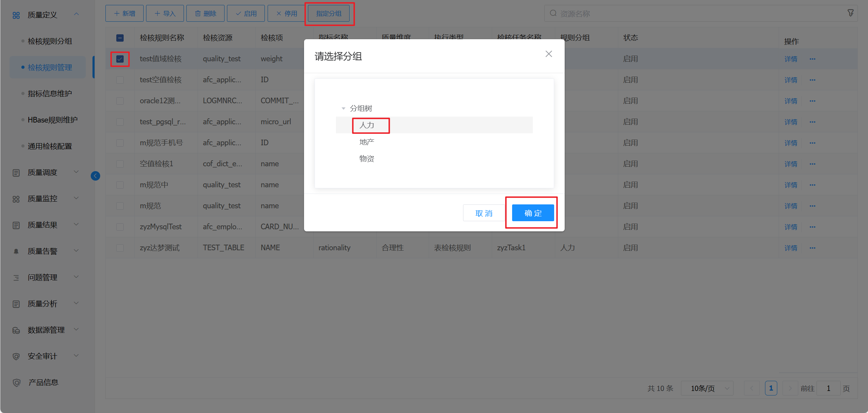The width and height of the screenshot is (868, 413).
Task: Click the 数据源管理 database icon
Action: [16, 330]
